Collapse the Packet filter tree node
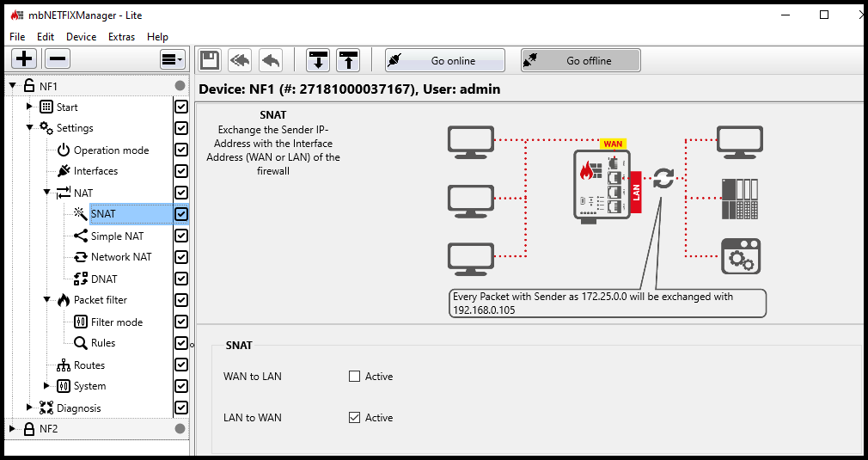The image size is (868, 460). pos(47,299)
